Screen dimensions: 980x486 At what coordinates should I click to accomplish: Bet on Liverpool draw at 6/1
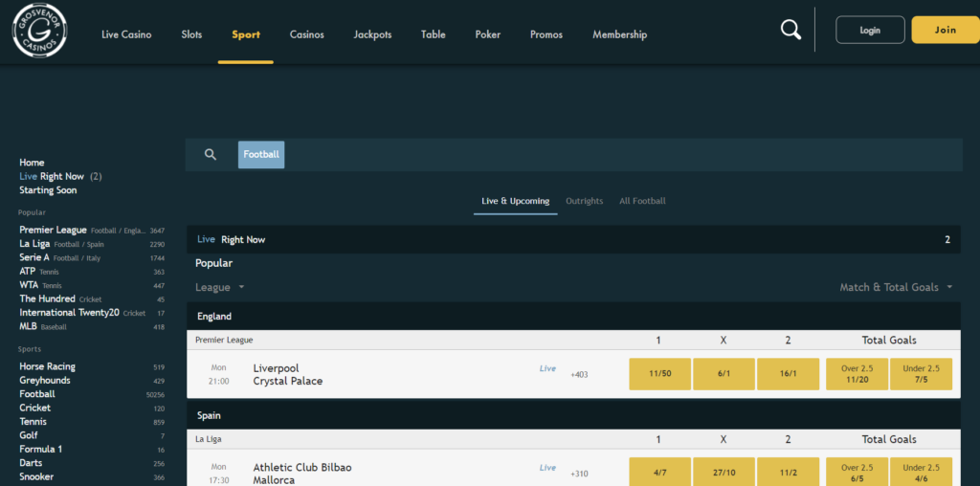point(724,374)
